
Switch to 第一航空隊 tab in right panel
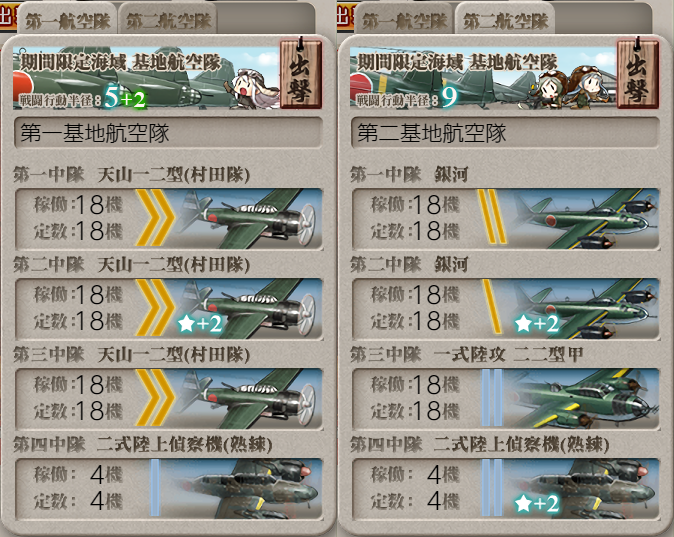click(x=404, y=20)
